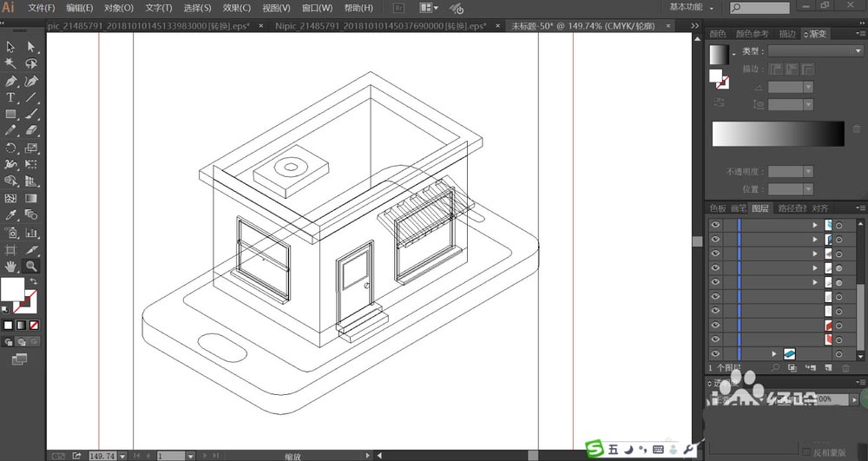Click the wrench icon on the IME bar
This screenshot has width=868, height=461.
pos(688,450)
